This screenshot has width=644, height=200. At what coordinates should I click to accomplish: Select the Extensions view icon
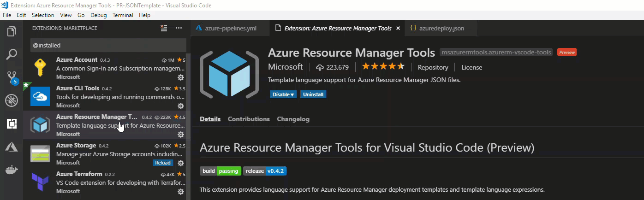pos(12,124)
